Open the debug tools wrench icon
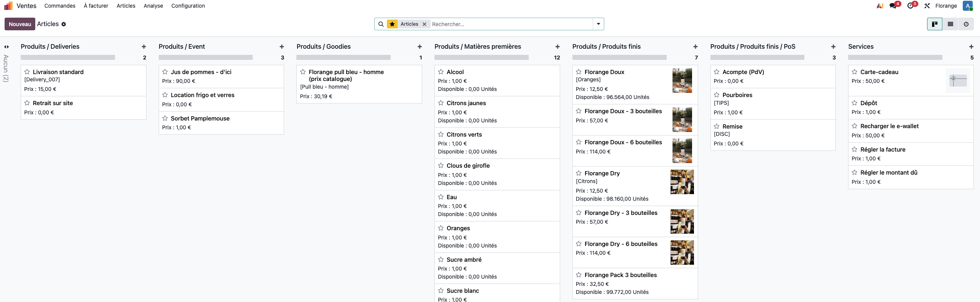This screenshot has height=302, width=980. coord(927,6)
